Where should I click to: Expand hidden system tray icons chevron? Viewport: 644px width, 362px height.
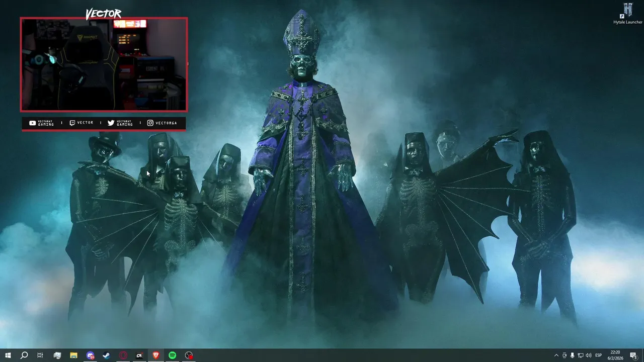tap(556, 355)
